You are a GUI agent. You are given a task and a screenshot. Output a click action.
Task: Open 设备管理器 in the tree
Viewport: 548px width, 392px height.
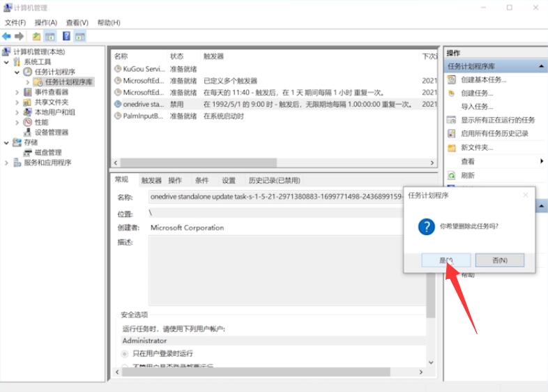(x=51, y=133)
